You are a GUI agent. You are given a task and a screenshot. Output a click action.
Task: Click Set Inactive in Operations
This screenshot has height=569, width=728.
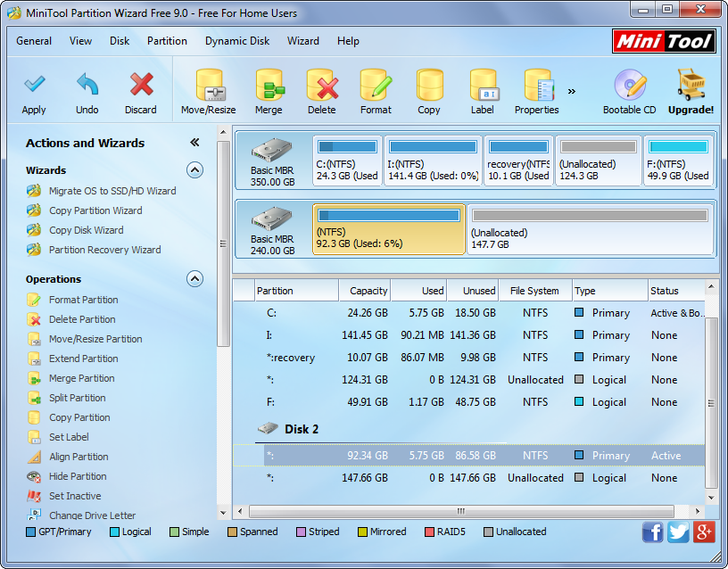(75, 496)
